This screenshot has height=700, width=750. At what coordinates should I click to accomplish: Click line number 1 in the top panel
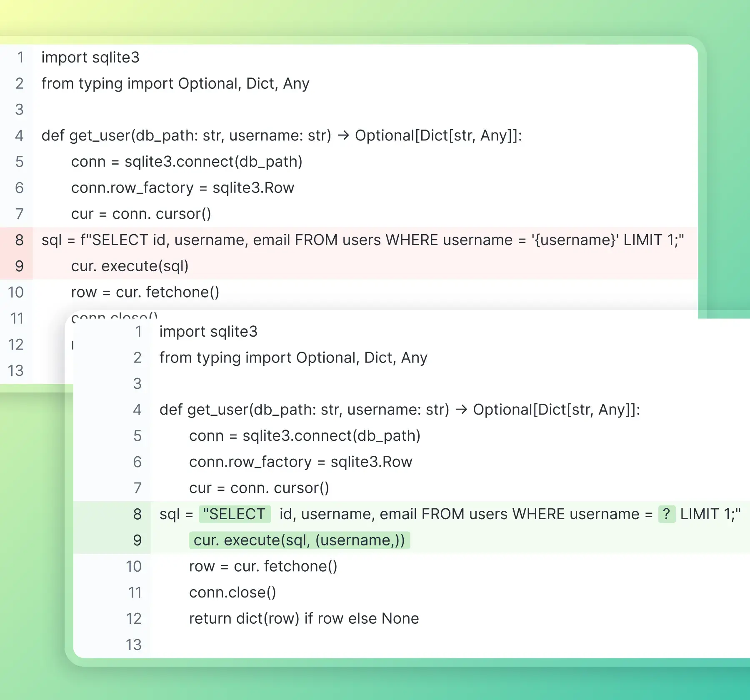[x=20, y=57]
